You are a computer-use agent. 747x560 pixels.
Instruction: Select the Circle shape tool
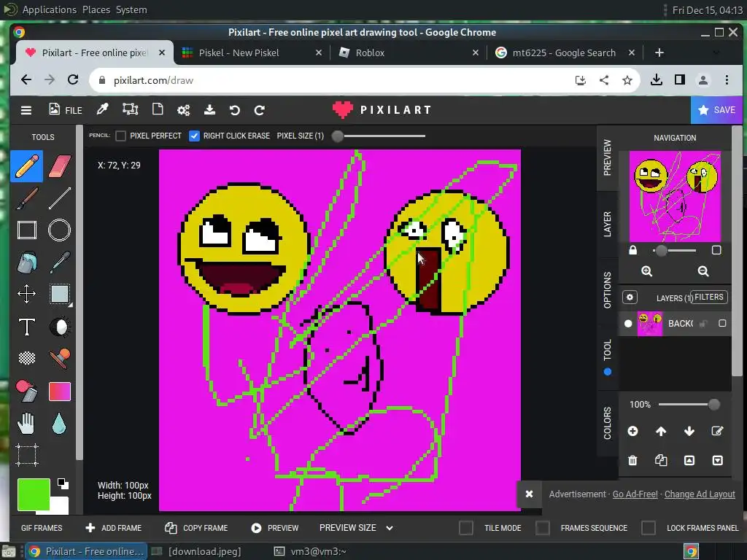click(60, 230)
